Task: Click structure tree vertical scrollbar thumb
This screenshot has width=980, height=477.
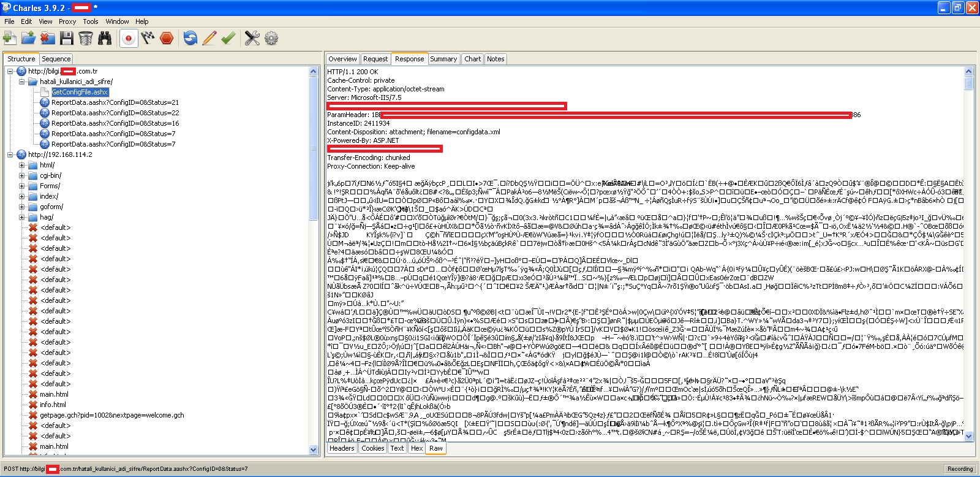Action: (x=314, y=148)
